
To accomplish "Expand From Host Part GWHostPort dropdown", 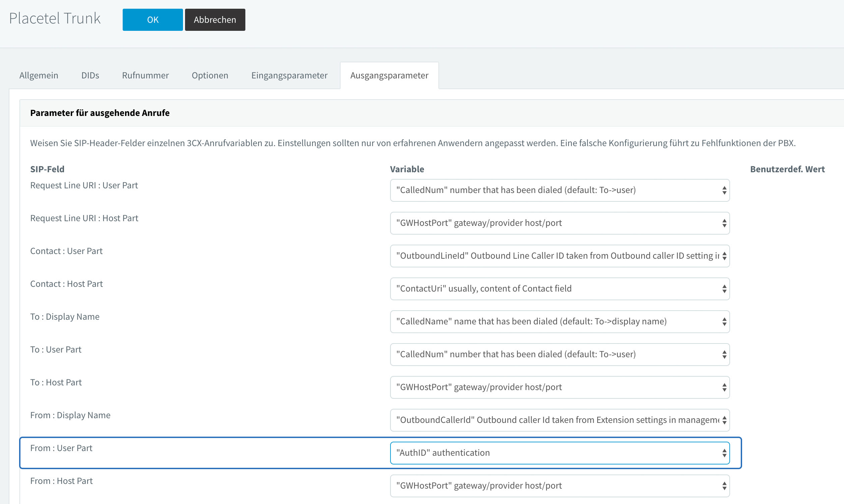I will click(x=559, y=486).
